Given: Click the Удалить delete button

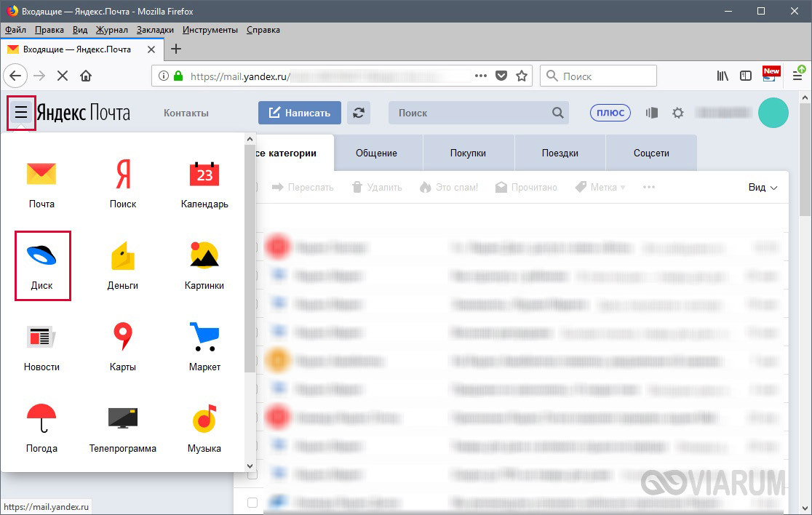Looking at the screenshot, I should 377,188.
